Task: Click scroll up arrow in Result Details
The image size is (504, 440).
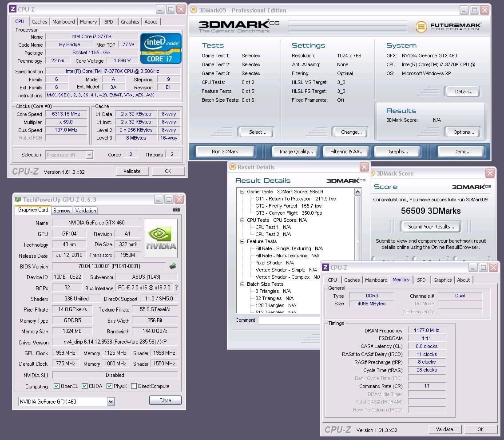Action: point(358,192)
